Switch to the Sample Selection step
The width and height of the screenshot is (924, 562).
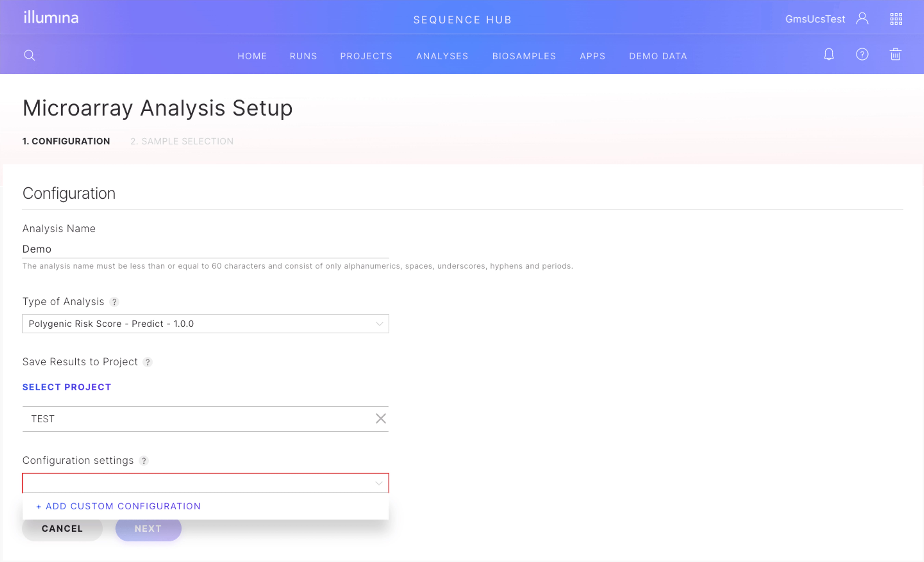point(182,141)
